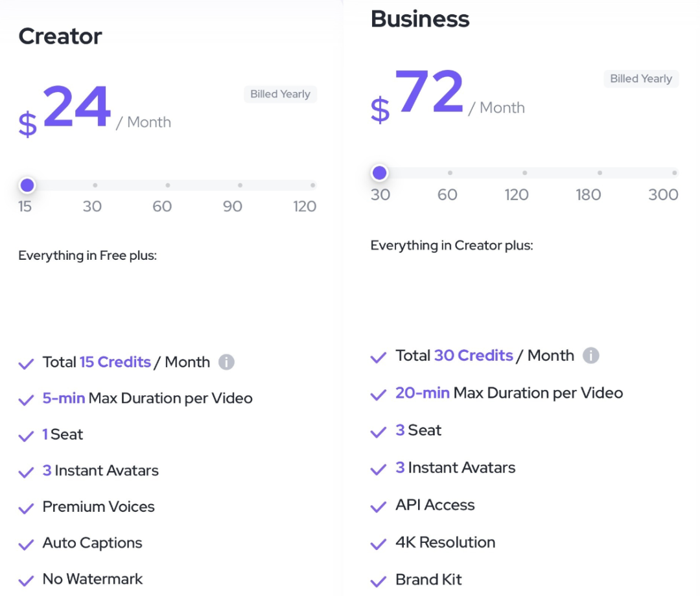Click the checkmark next to No Watermark
This screenshot has height=596, width=700.
[27, 580]
